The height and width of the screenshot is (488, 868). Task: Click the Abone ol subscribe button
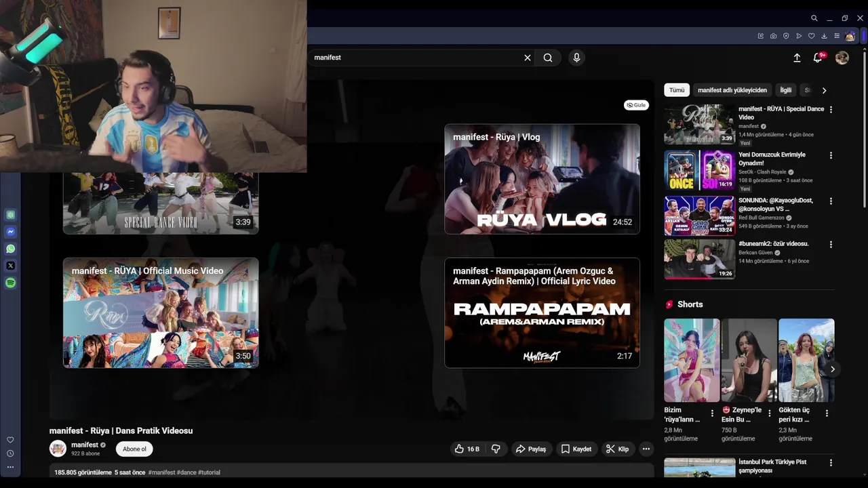(x=134, y=449)
